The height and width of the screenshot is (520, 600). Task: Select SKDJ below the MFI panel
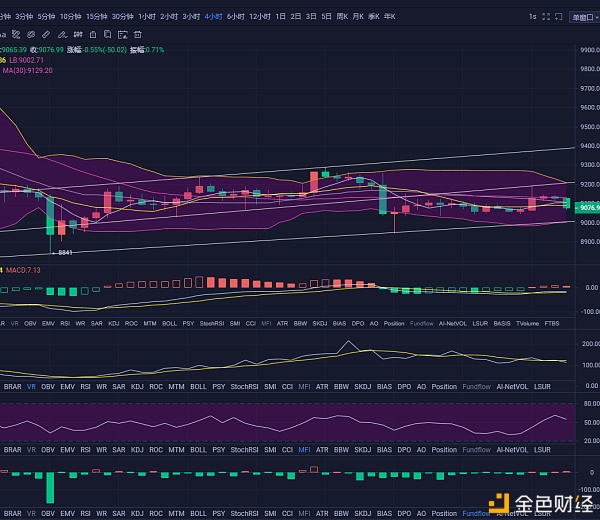pos(363,450)
